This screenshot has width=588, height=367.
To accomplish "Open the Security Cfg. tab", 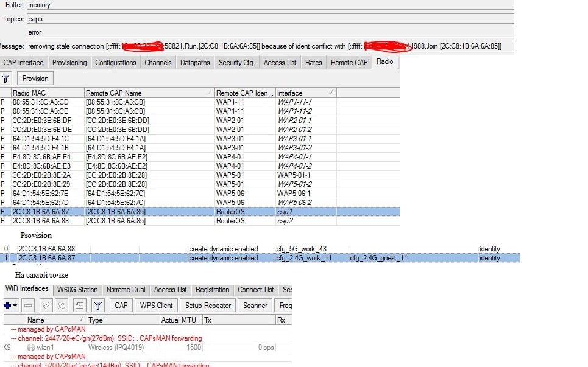I will [236, 63].
